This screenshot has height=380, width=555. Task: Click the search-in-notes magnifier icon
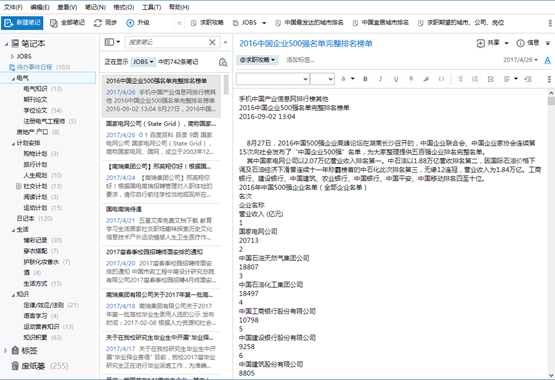tap(223, 62)
